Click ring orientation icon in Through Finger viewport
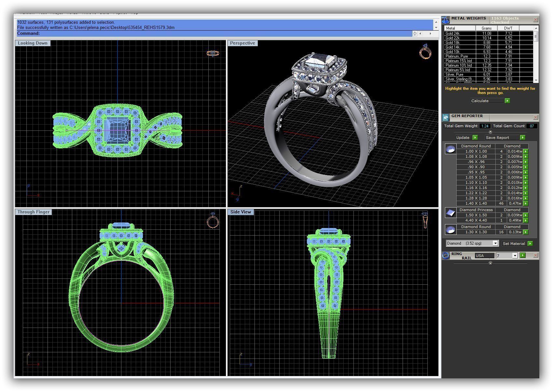The image size is (553, 392). pos(213,220)
